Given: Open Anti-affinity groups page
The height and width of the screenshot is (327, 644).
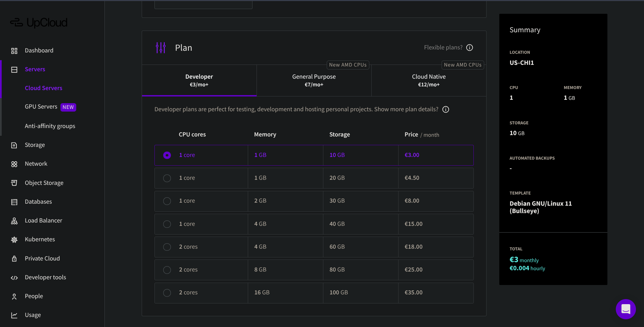Looking at the screenshot, I should click(x=50, y=126).
